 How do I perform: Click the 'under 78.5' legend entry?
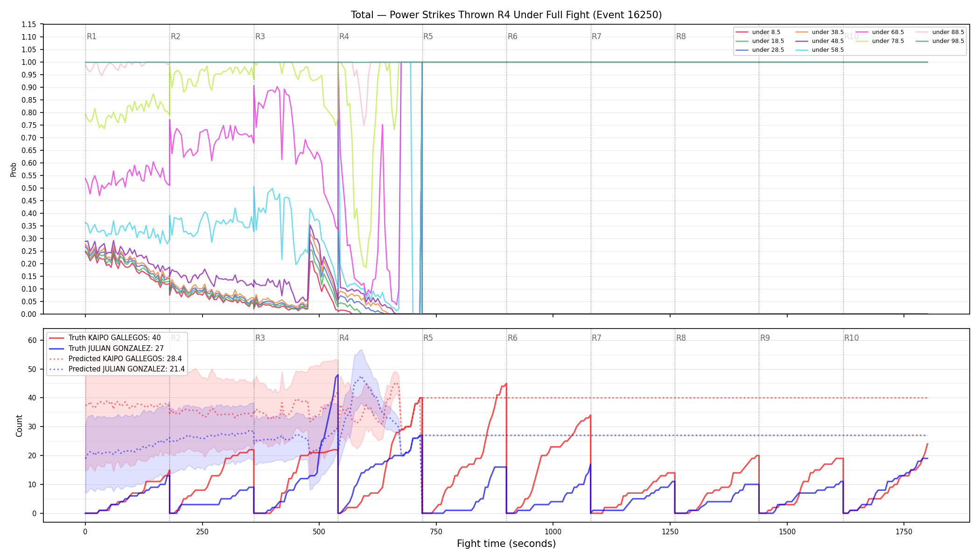point(880,41)
